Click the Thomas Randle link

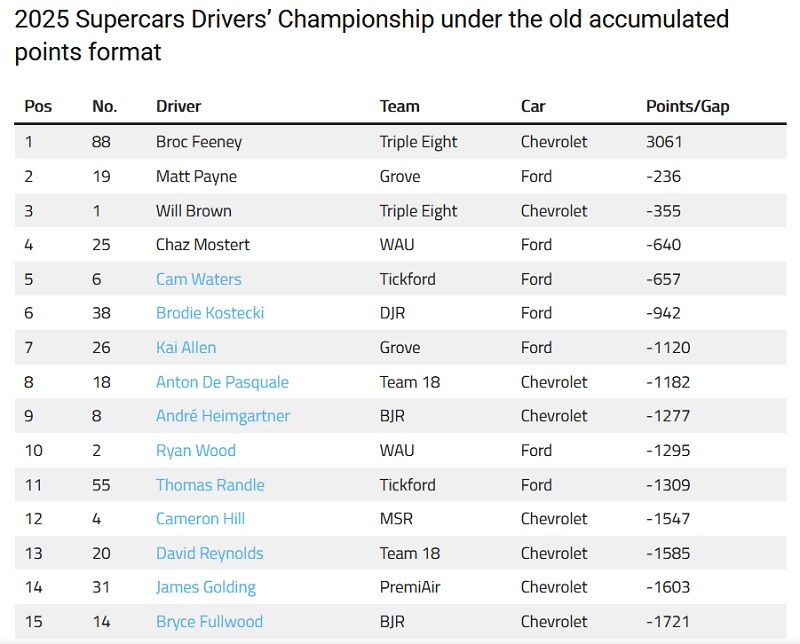click(210, 485)
